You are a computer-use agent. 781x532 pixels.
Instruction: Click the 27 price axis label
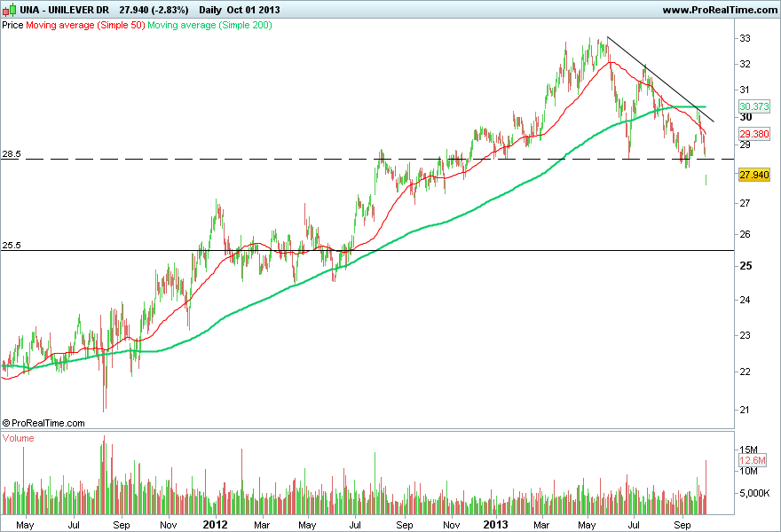click(745, 203)
